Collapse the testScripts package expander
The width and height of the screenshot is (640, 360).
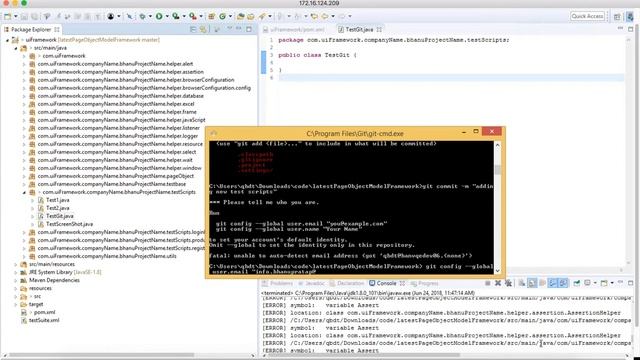pyautogui.click(x=24, y=192)
